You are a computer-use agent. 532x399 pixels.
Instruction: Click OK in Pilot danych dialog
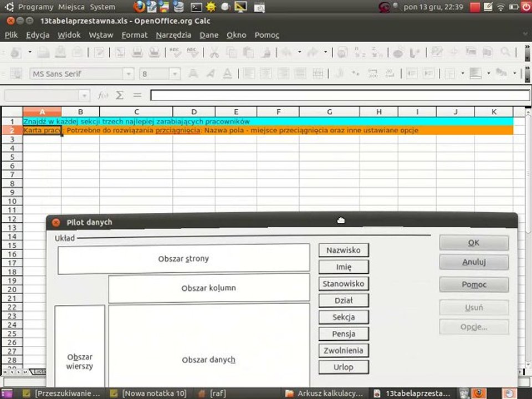(474, 243)
